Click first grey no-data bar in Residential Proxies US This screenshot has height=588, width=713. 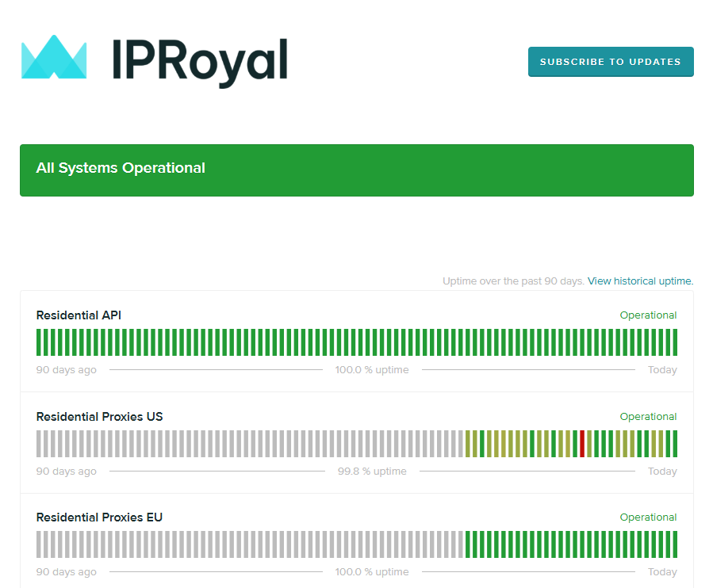coord(39,444)
